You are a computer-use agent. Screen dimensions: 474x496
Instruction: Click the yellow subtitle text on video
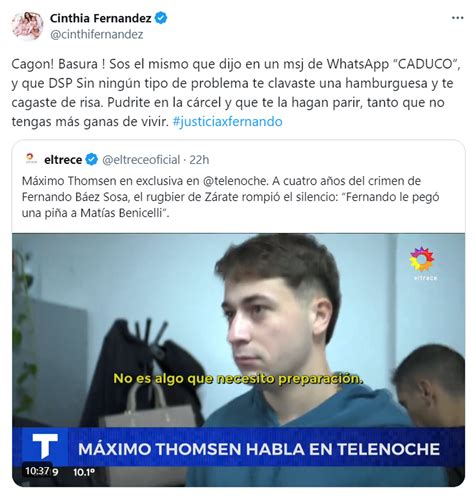point(238,379)
